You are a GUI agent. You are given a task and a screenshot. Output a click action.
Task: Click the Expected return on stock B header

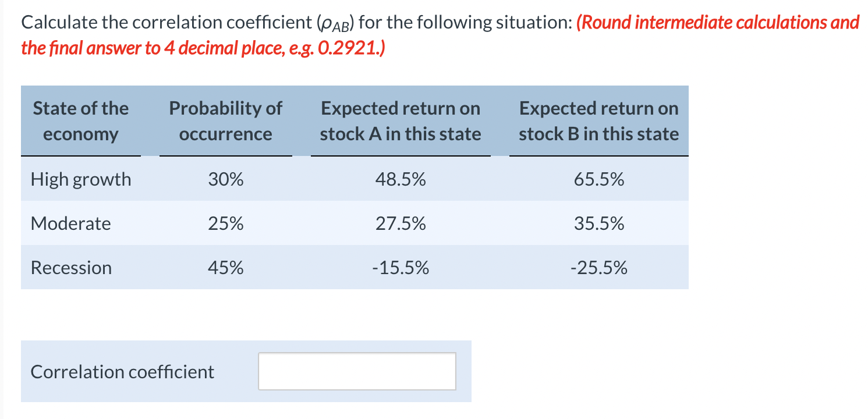598,120
